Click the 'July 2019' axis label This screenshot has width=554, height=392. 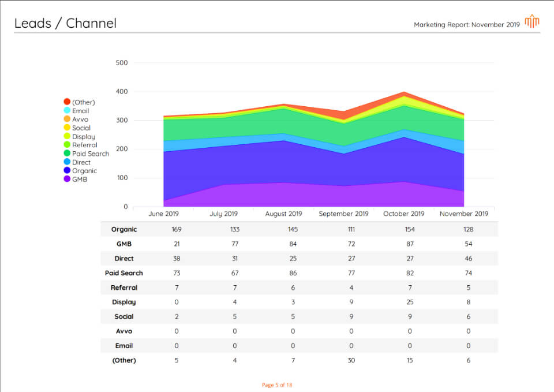click(x=224, y=214)
